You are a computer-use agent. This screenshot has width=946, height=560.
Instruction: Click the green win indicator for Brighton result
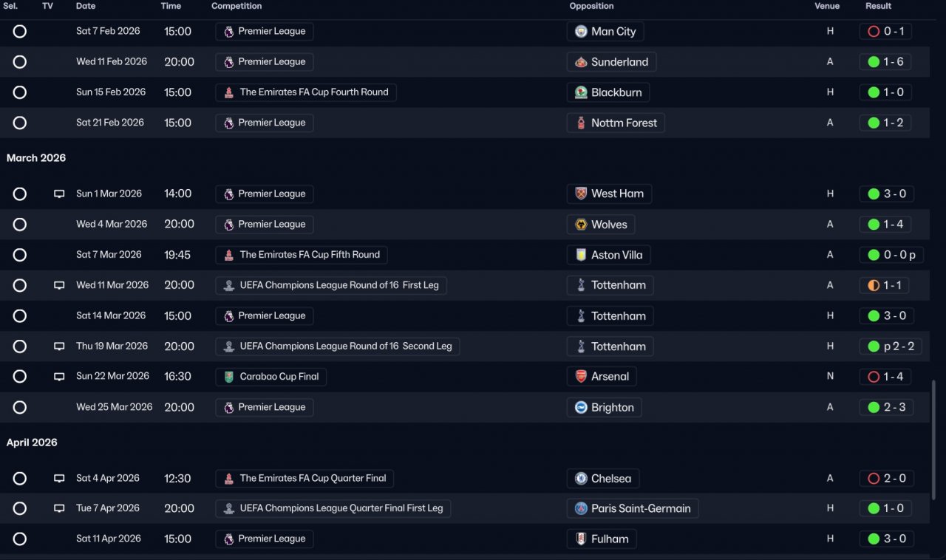pos(874,408)
